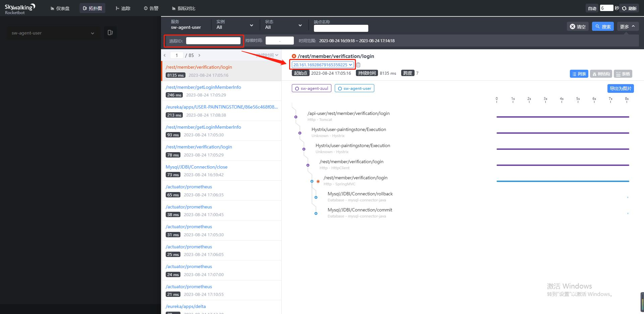Open the trace ID 20.161.16928679165359225 dropdown

(323, 65)
